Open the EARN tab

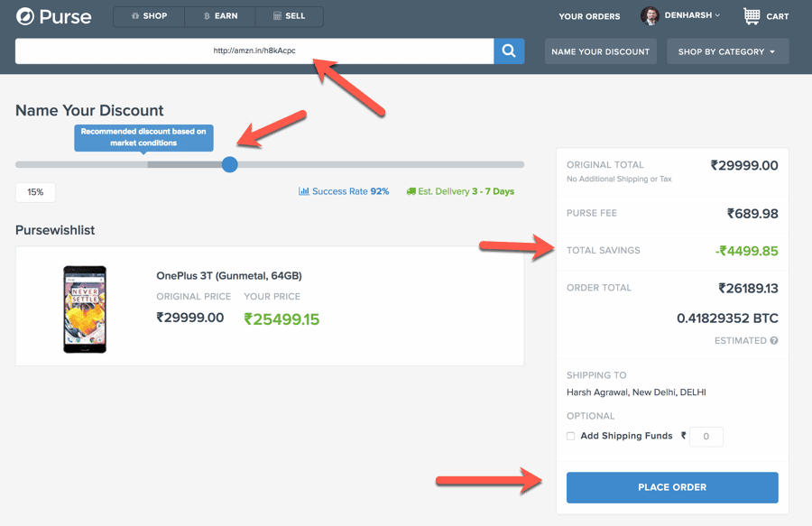click(220, 16)
